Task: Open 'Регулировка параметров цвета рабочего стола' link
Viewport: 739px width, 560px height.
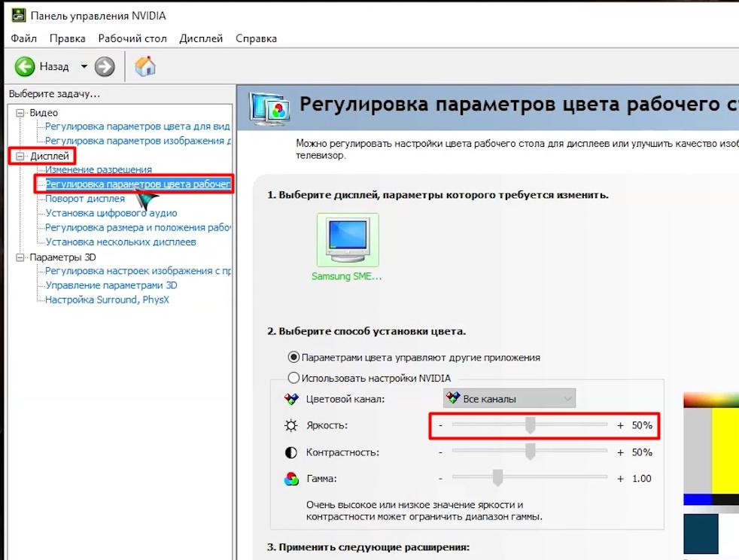Action: (x=138, y=184)
